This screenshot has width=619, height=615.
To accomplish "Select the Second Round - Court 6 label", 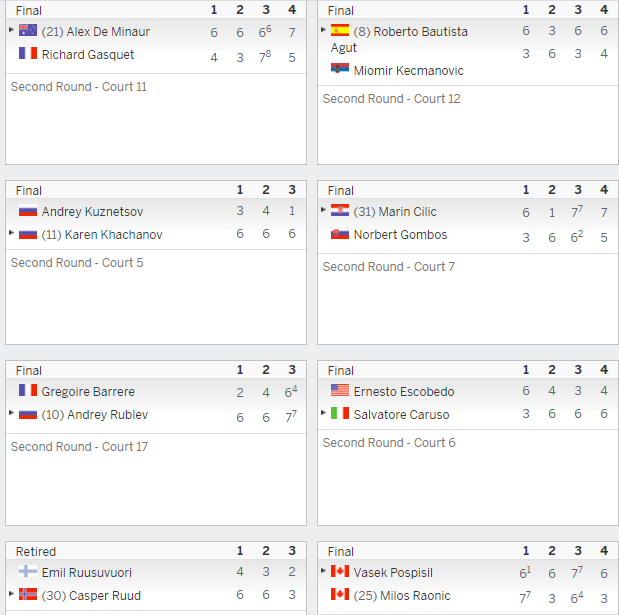I will coord(389,442).
